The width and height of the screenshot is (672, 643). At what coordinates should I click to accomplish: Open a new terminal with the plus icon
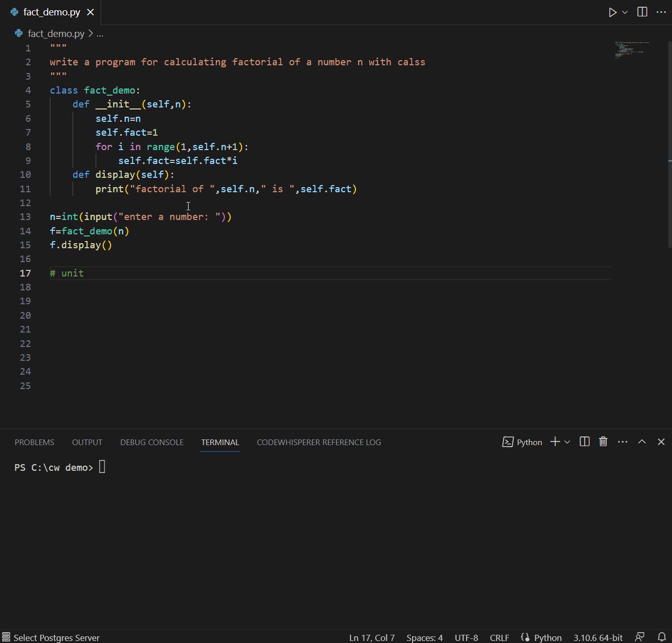pyautogui.click(x=554, y=442)
